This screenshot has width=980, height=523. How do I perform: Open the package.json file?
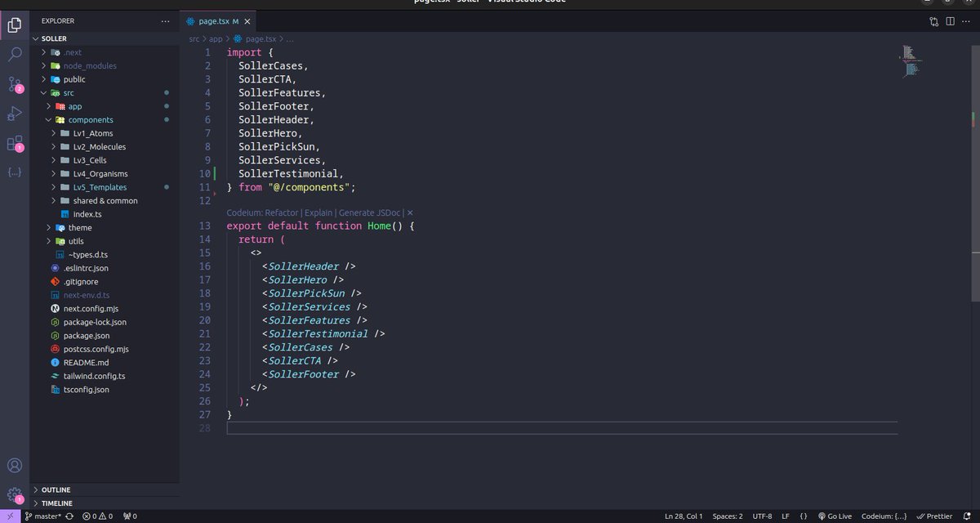[x=105, y=336]
